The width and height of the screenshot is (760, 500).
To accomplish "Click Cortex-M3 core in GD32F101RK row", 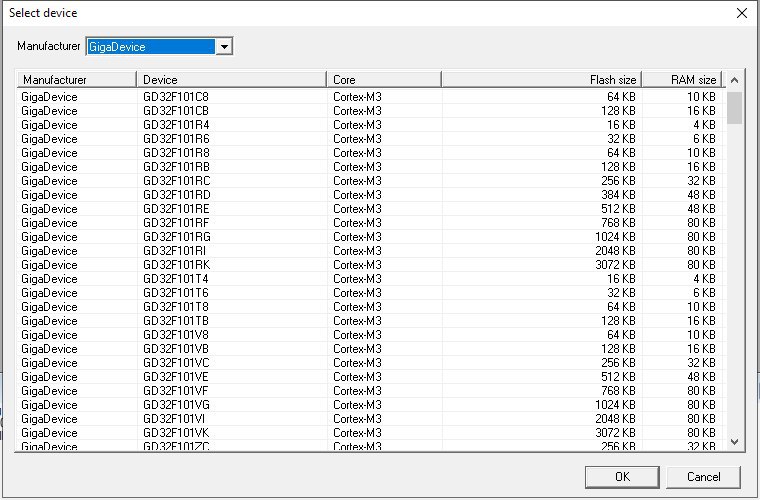I will pyautogui.click(x=357, y=266).
